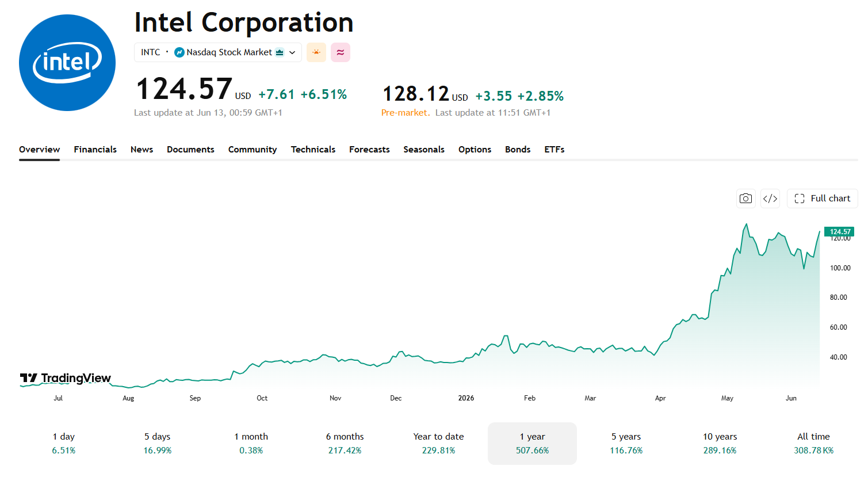Switch chart to 10 years range
Viewport: 868px width, 477px height.
(720, 444)
